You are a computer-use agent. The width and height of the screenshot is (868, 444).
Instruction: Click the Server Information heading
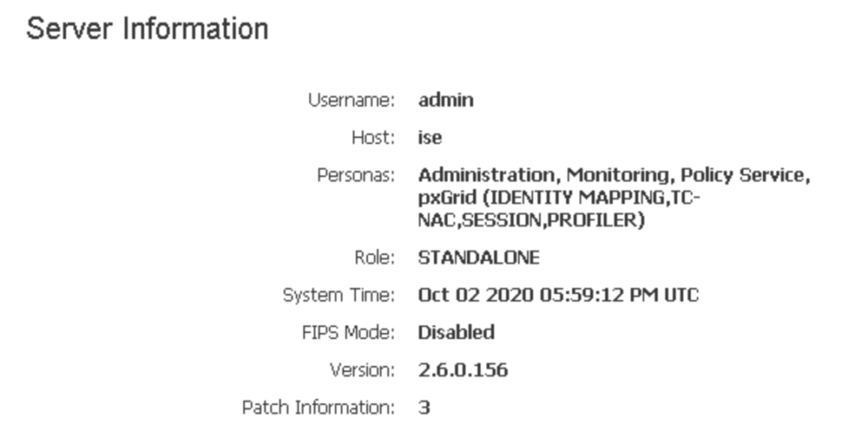click(147, 29)
